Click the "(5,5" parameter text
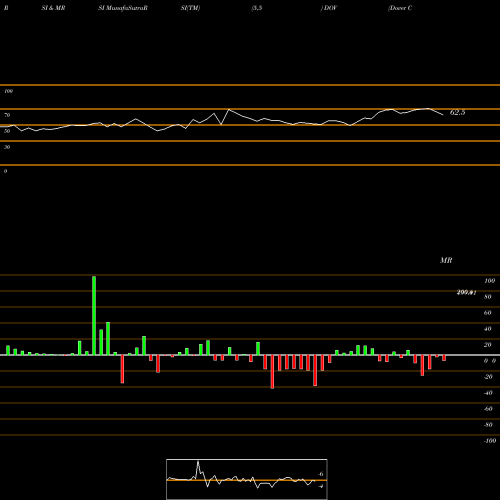 257,8
